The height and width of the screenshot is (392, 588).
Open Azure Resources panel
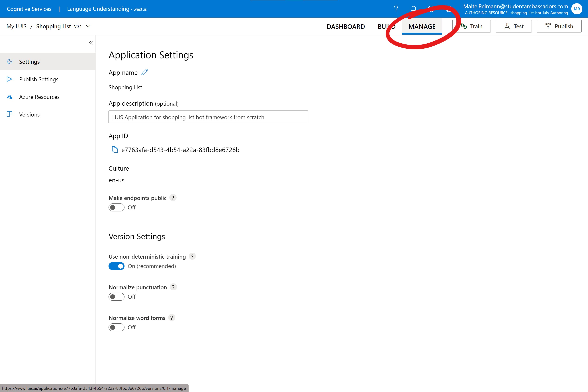(39, 97)
